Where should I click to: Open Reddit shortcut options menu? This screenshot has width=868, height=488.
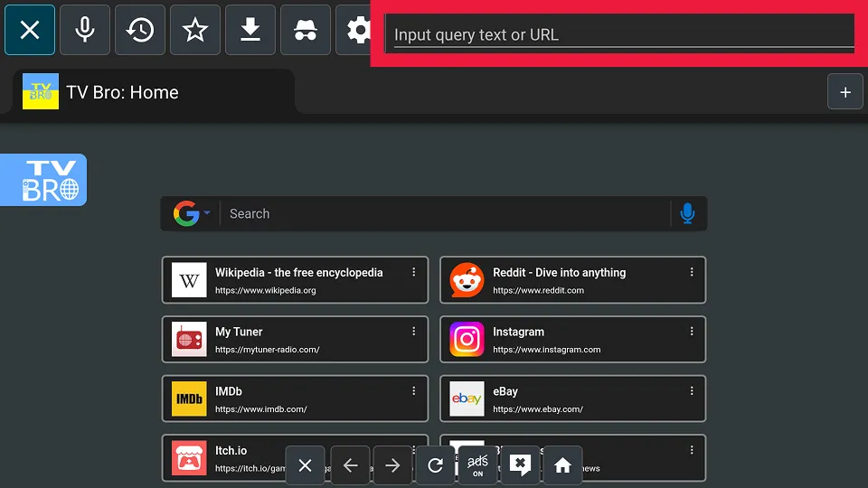click(692, 272)
